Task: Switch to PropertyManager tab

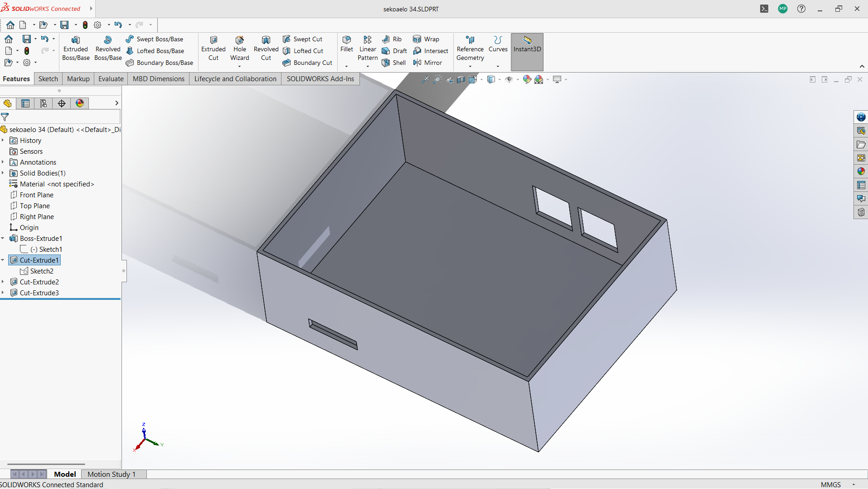Action: click(25, 103)
